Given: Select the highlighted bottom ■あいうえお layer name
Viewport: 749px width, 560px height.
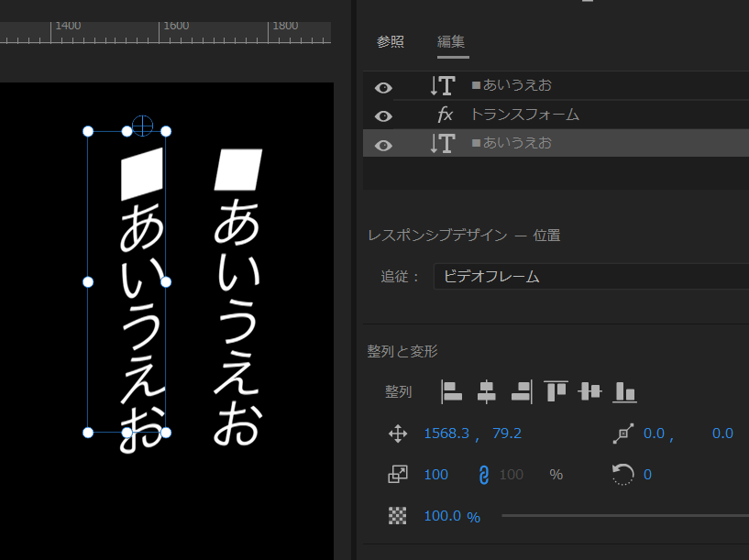Looking at the screenshot, I should [x=512, y=143].
